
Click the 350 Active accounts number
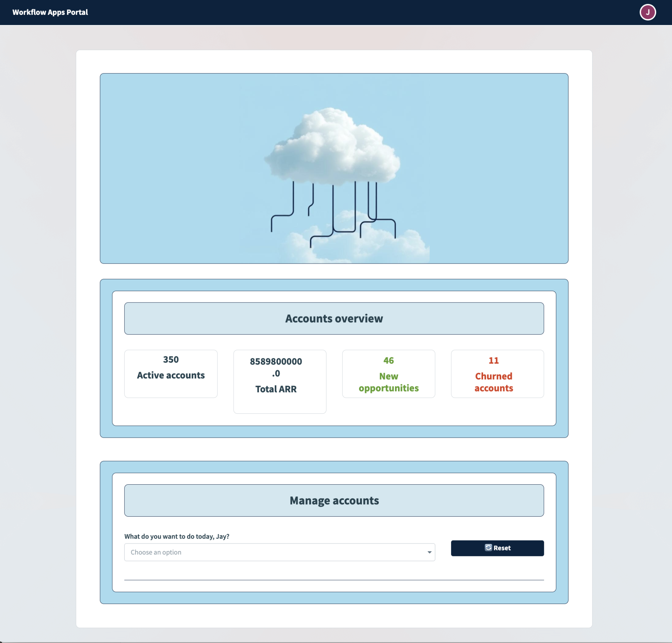[170, 360]
